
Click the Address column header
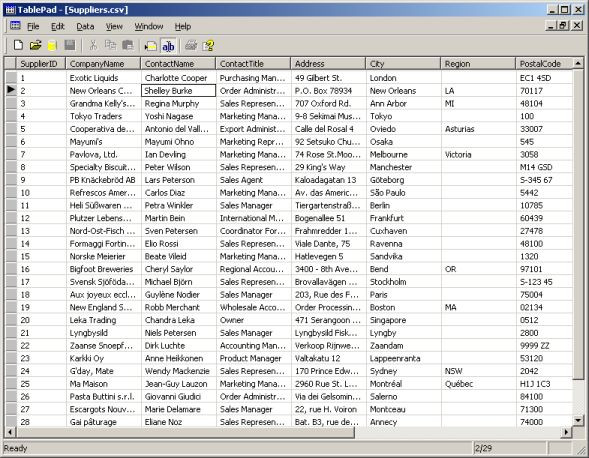pyautogui.click(x=328, y=63)
